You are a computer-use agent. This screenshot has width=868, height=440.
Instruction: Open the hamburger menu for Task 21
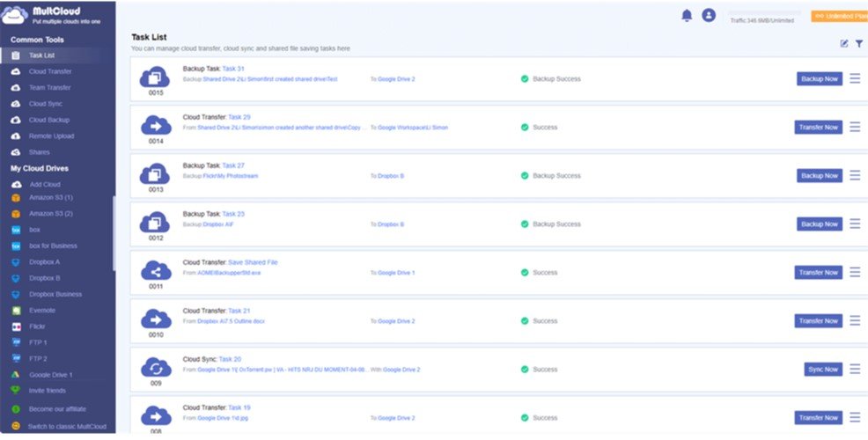pos(855,321)
